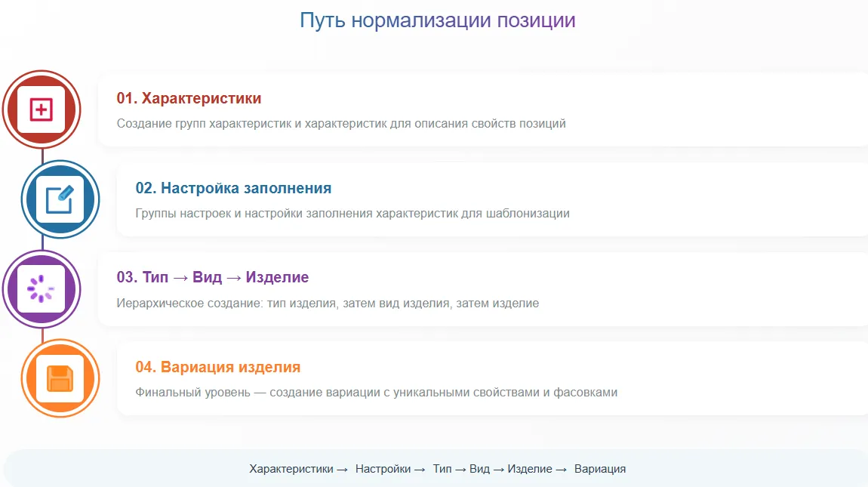This screenshot has width=868, height=487.
Task: Click the red plus icon for Характеристики
Action: coord(42,109)
